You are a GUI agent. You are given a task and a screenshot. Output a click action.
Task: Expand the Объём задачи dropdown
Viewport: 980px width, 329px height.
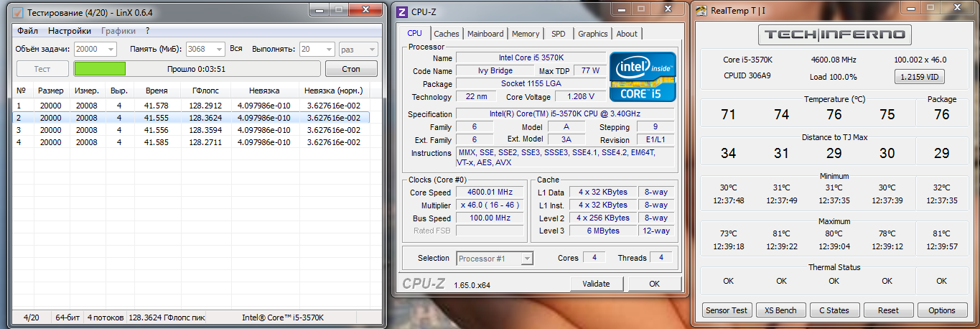pyautogui.click(x=110, y=49)
